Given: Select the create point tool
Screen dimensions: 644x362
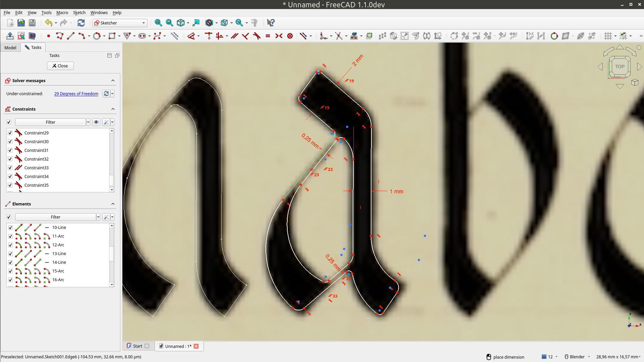Looking at the screenshot, I should [49, 36].
